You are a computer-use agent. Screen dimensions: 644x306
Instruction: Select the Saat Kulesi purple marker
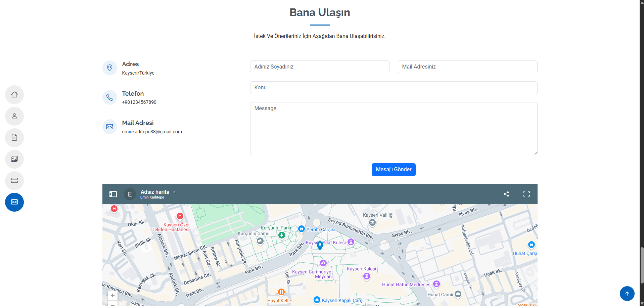click(351, 242)
